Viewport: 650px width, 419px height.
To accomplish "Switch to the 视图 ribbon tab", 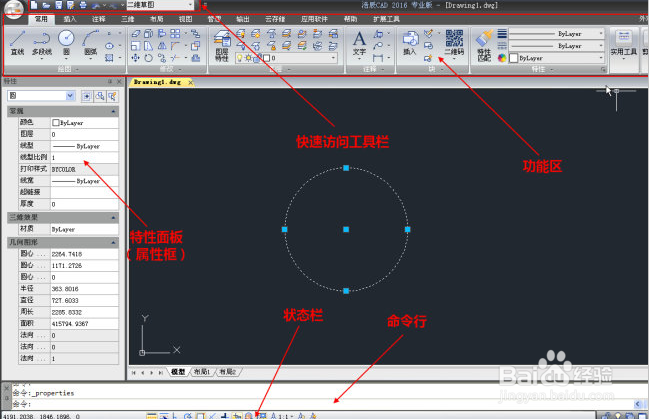I will tap(185, 19).
